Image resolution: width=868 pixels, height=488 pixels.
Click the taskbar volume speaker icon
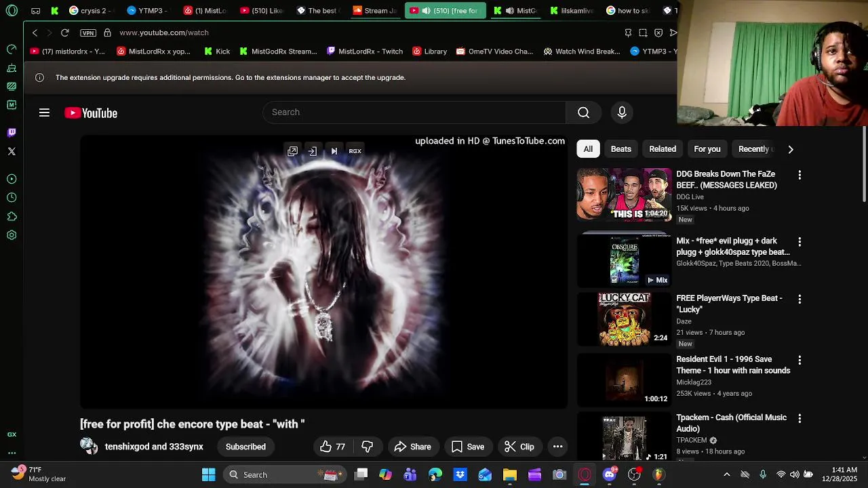794,474
